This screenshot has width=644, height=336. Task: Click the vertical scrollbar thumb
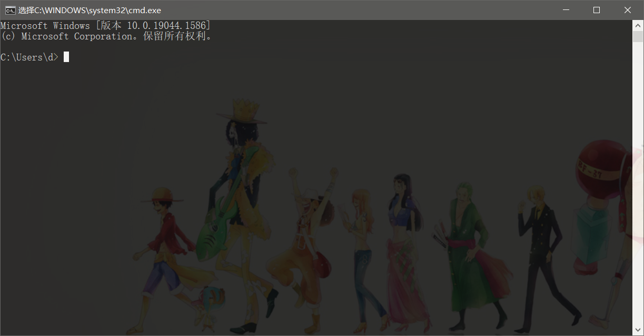click(x=638, y=36)
